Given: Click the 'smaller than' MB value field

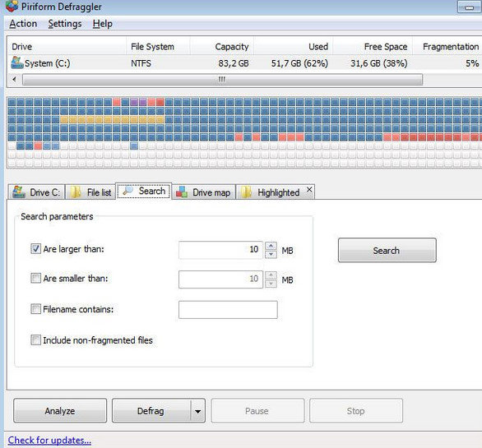Looking at the screenshot, I should [220, 279].
